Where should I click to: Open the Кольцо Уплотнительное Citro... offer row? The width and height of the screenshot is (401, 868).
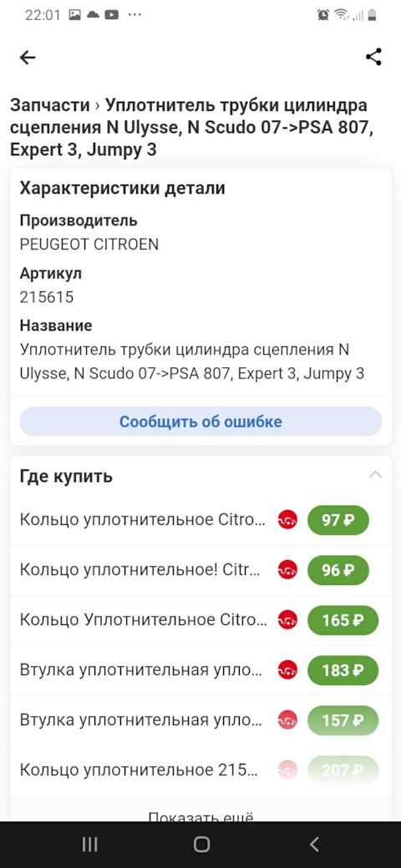click(x=200, y=620)
